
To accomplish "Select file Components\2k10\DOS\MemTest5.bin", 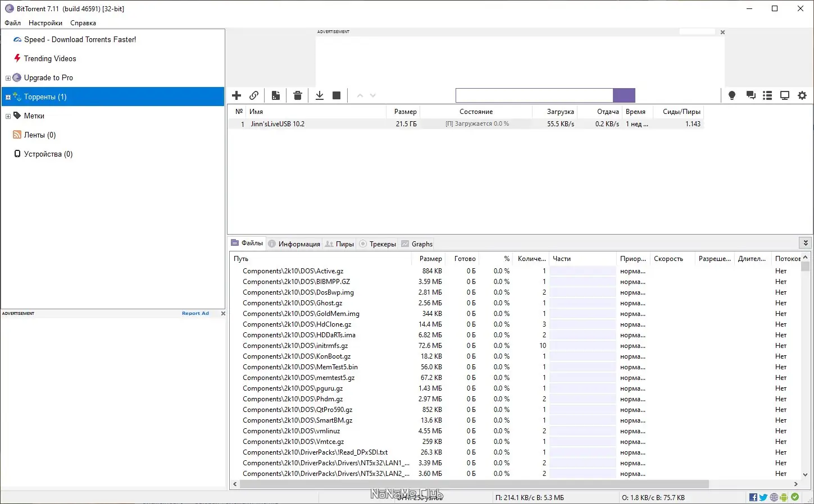I will coord(300,367).
